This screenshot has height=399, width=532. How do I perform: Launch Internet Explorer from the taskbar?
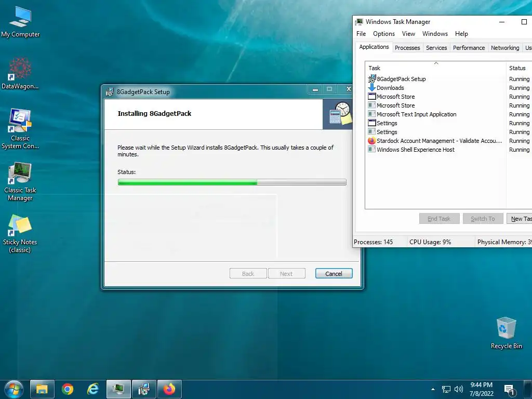pyautogui.click(x=93, y=389)
